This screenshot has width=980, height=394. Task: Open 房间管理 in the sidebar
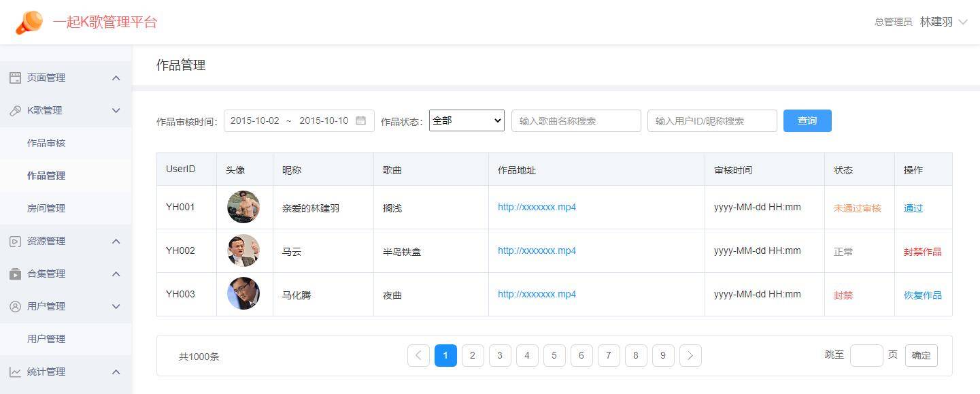(x=46, y=208)
